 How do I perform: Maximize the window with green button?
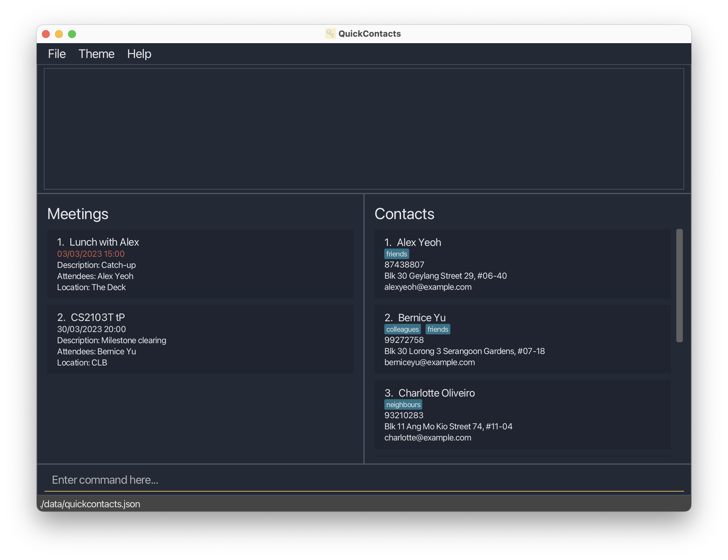click(72, 34)
